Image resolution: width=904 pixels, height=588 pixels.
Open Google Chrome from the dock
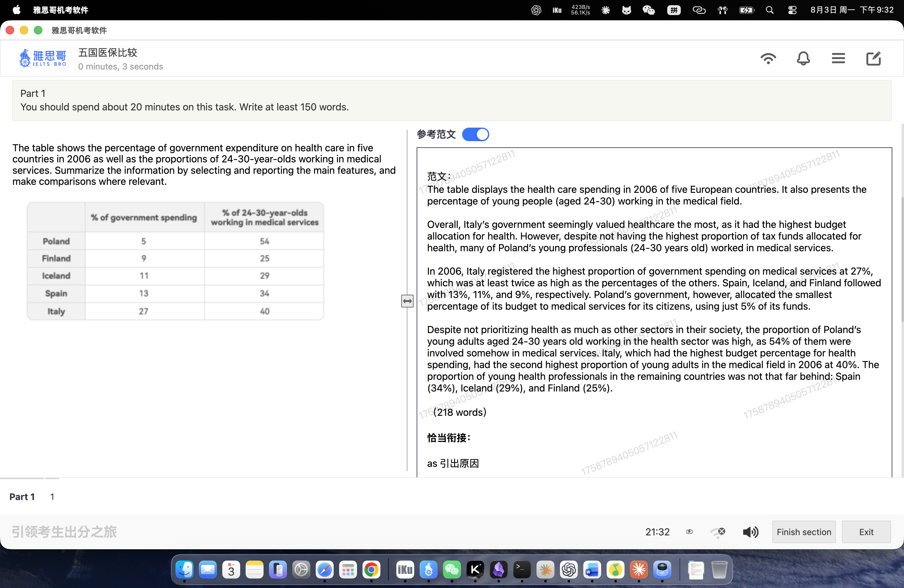(x=371, y=569)
